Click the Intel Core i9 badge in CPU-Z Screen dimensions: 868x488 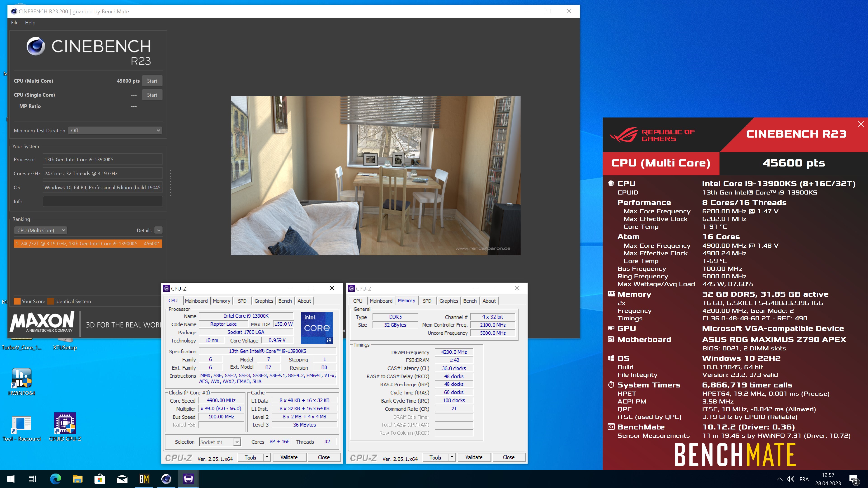click(317, 328)
